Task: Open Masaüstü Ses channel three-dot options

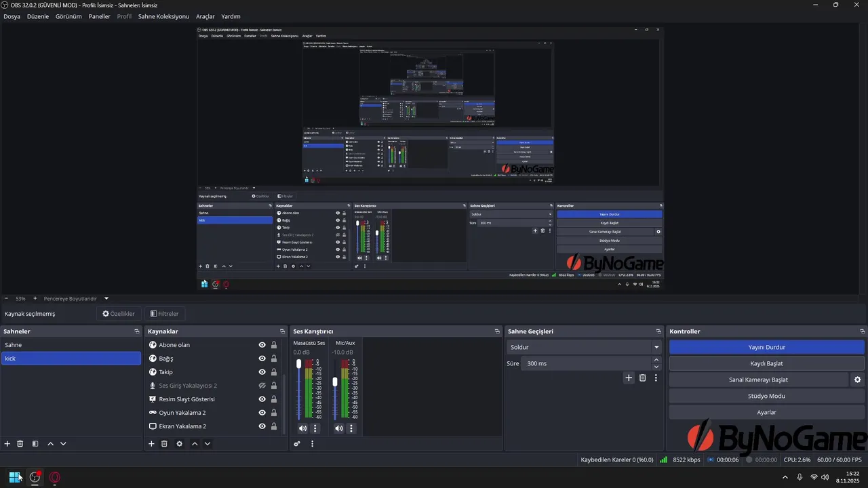Action: click(x=315, y=428)
